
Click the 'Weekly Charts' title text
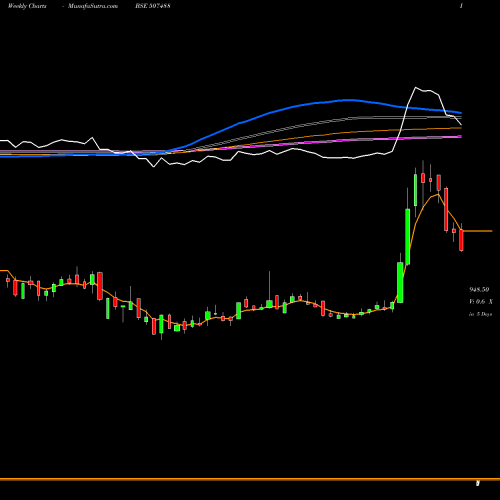pyautogui.click(x=27, y=6)
